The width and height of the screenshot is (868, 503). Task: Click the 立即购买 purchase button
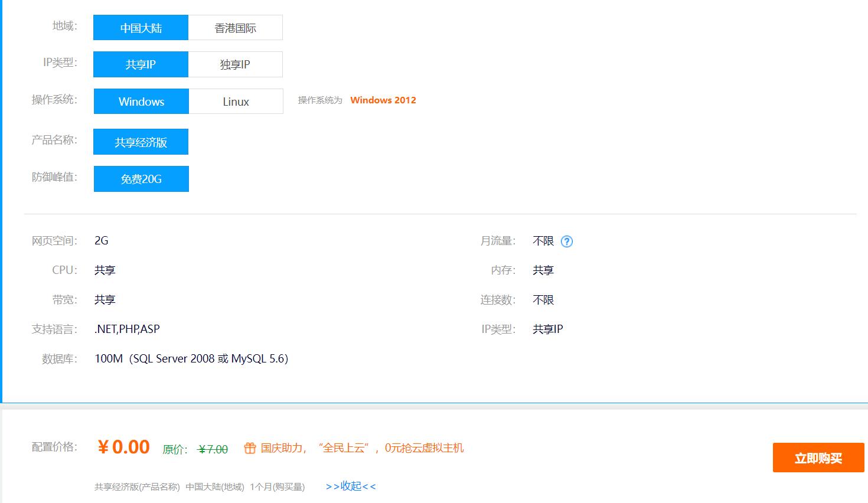[818, 457]
